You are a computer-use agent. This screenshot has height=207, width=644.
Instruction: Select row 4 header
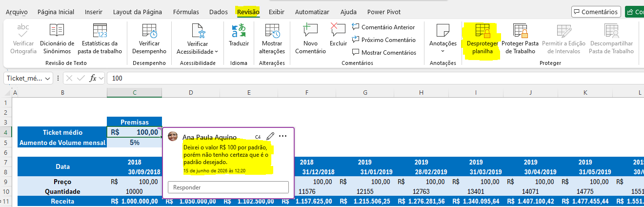tap(5, 132)
